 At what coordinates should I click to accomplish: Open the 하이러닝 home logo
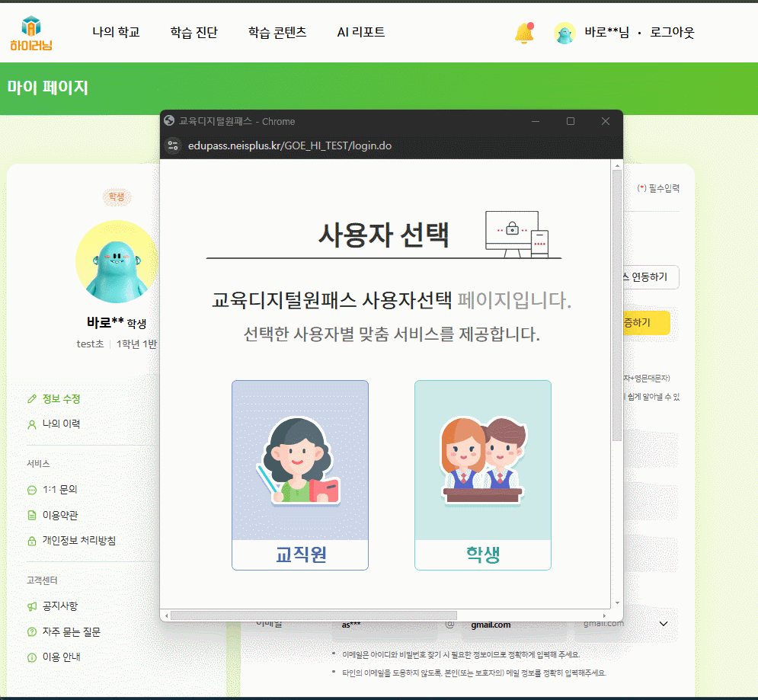click(x=31, y=33)
